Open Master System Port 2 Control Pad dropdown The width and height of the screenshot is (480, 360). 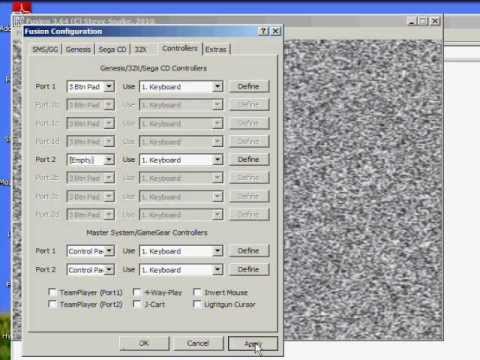[x=91, y=269]
